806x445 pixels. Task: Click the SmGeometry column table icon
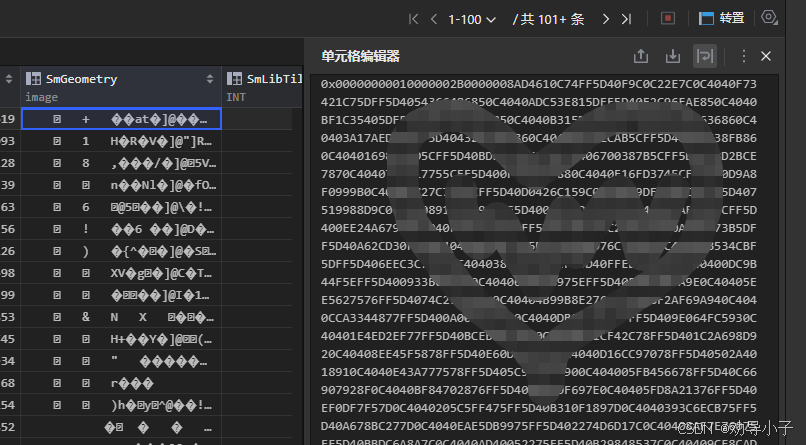[x=33, y=79]
